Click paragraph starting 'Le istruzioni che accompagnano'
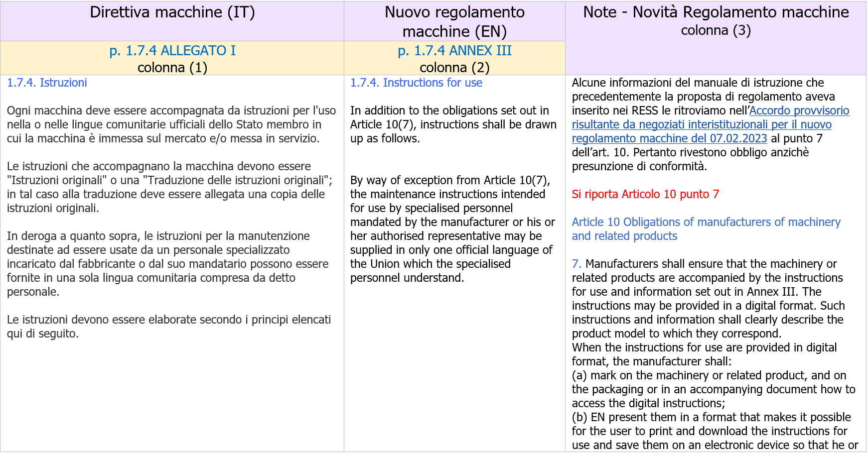This screenshot has height=454, width=868. click(169, 187)
